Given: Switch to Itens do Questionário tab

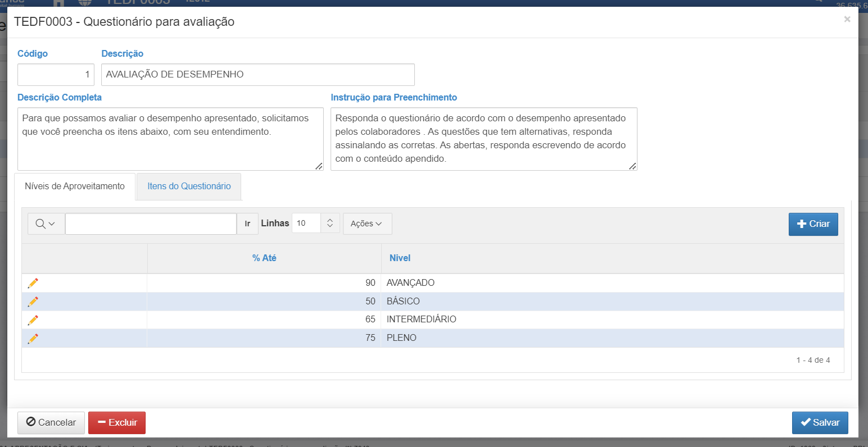Looking at the screenshot, I should (x=189, y=186).
